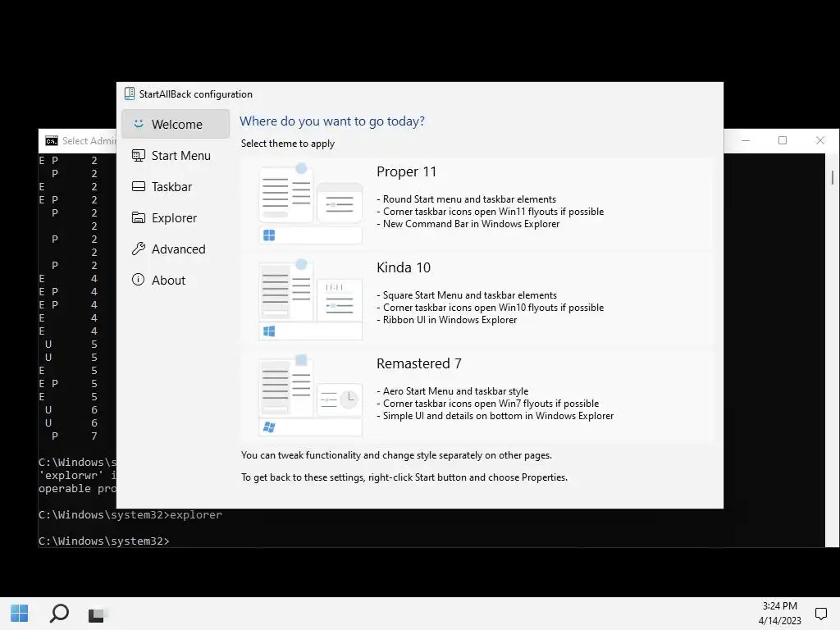The image size is (840, 630).
Task: Open the Taskbar settings page
Action: click(x=176, y=186)
